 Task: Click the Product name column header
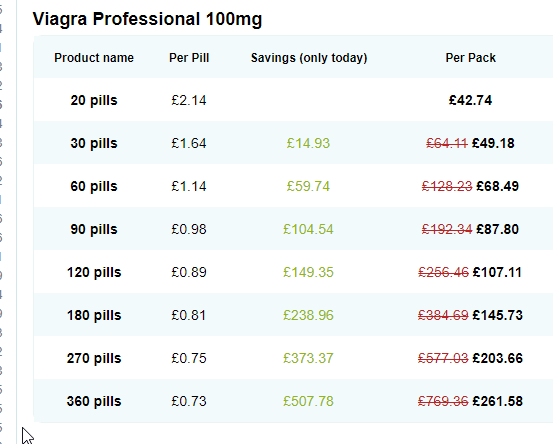point(94,57)
